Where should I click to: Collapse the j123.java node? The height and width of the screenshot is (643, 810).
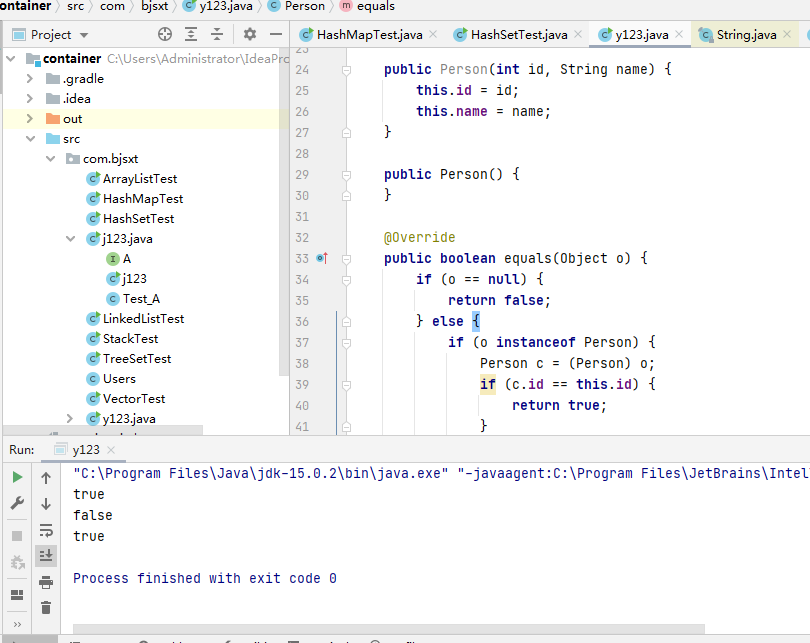click(x=70, y=239)
